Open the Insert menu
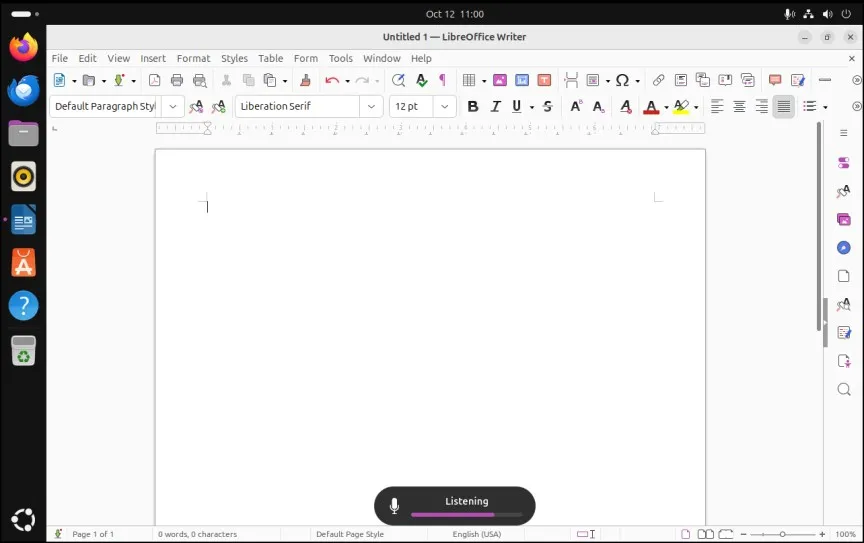 [x=153, y=58]
